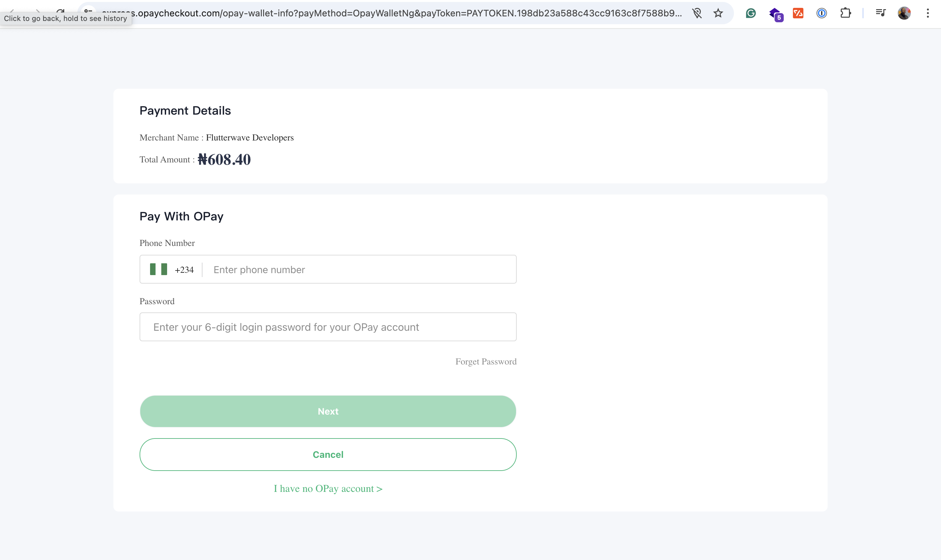
Task: Open the Extensions puzzle piece menu
Action: [x=846, y=13]
